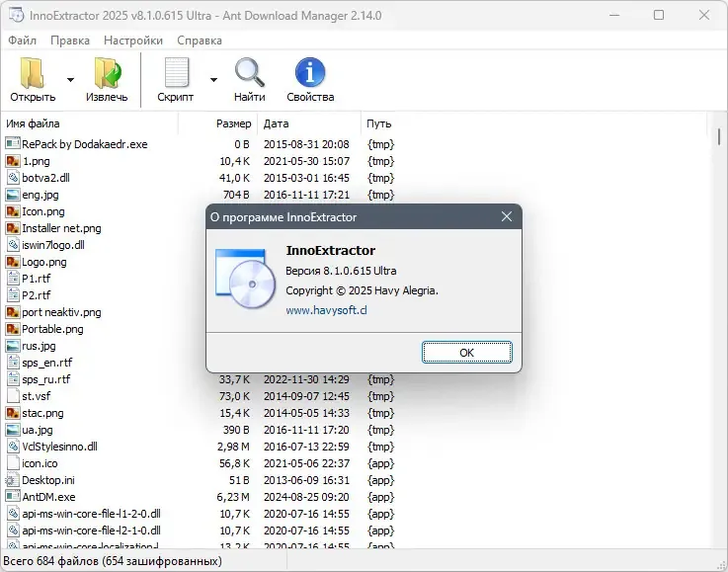Sort by Размер column header
The width and height of the screenshot is (728, 572).
tap(233, 123)
